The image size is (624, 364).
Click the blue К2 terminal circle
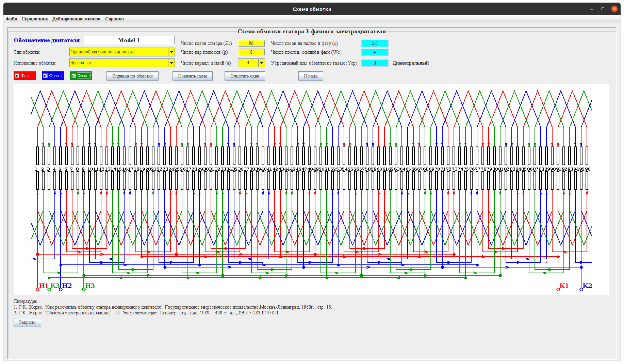click(581, 290)
